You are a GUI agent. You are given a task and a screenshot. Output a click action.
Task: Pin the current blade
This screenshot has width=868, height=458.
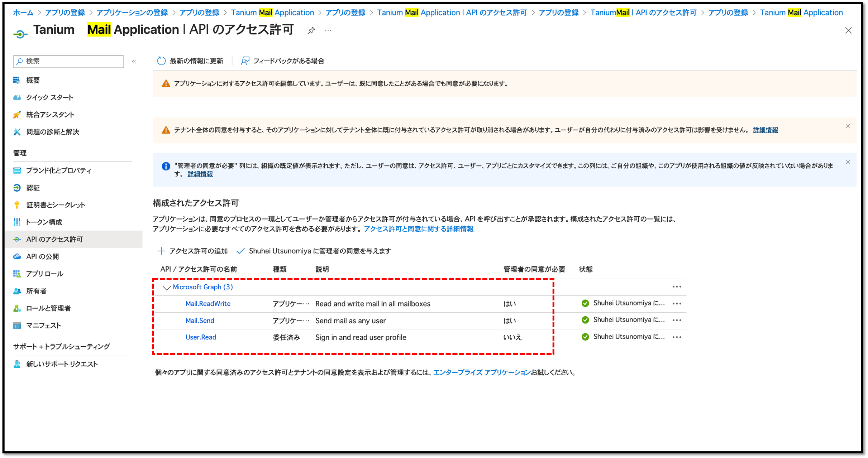311,30
